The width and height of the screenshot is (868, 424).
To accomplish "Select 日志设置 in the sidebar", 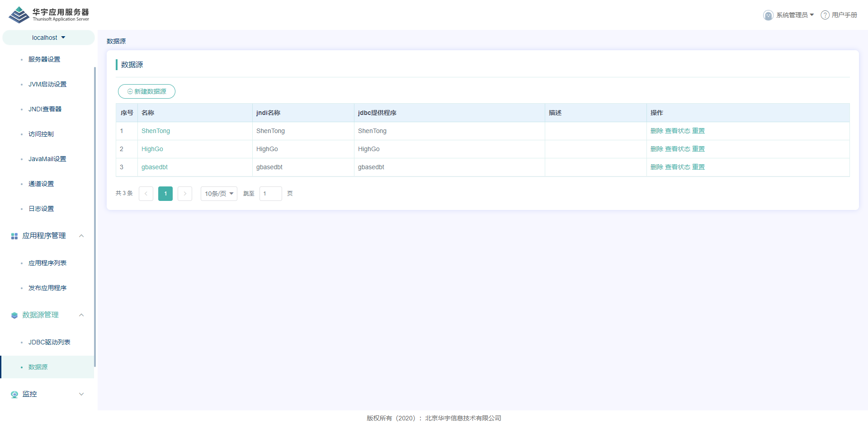I will click(x=41, y=209).
